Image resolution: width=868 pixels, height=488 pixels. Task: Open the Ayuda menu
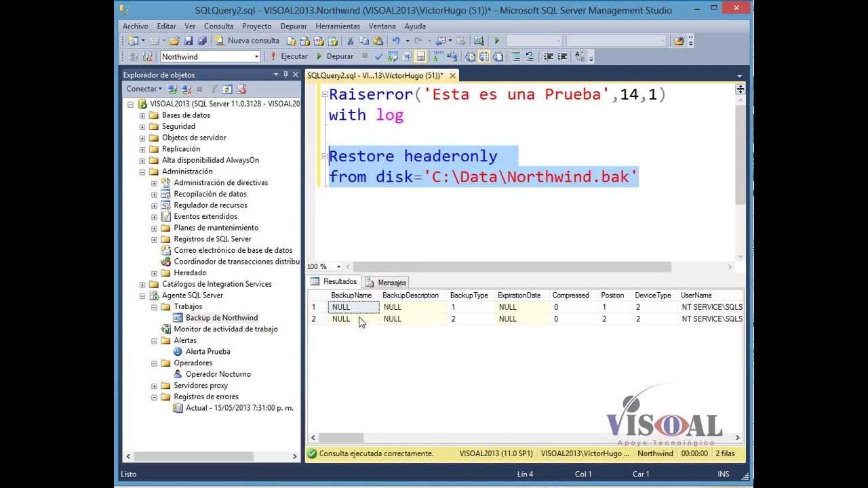point(415,26)
